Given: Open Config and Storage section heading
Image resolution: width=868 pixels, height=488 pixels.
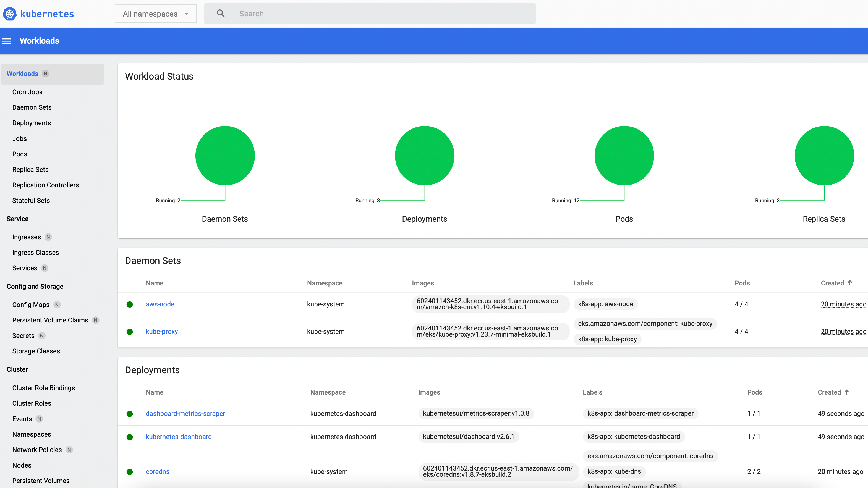Looking at the screenshot, I should (x=35, y=287).
